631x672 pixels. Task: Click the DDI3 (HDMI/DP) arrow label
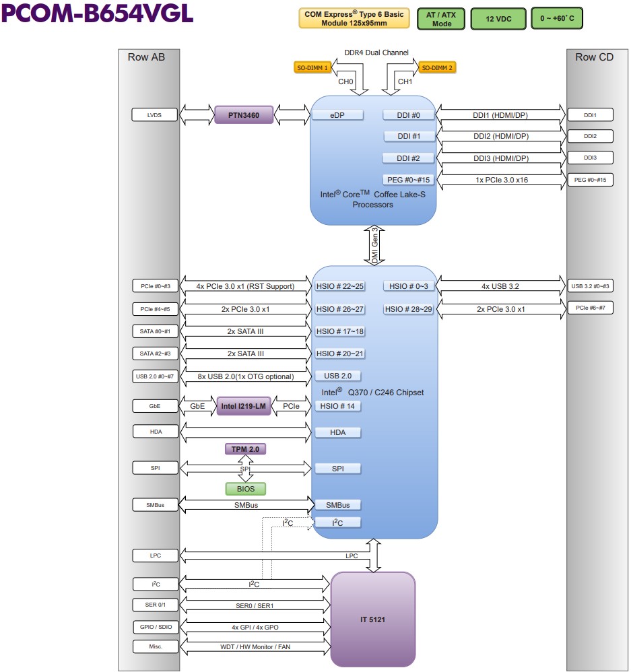[x=500, y=158]
